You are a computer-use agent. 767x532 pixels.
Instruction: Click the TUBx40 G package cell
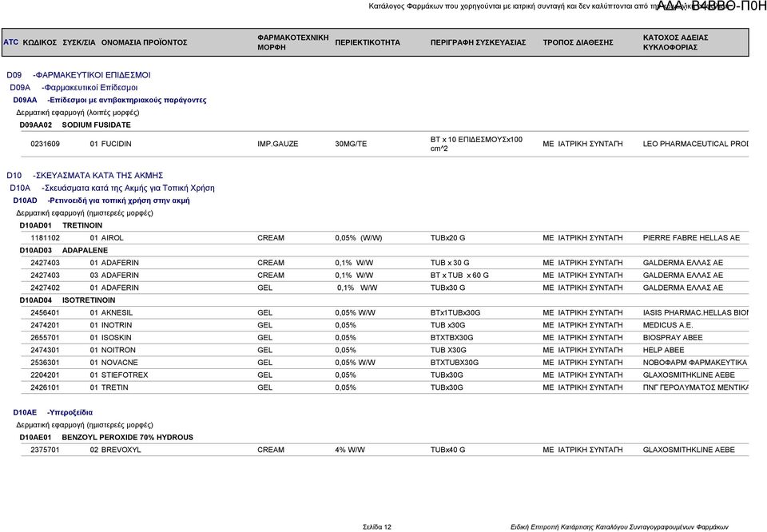point(447,450)
